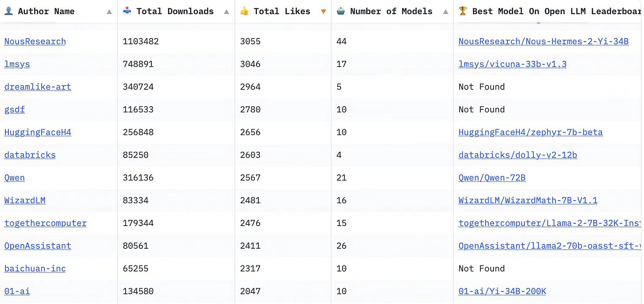Click the Total Likes header text
Screen dimensions: 644x304
tap(282, 12)
